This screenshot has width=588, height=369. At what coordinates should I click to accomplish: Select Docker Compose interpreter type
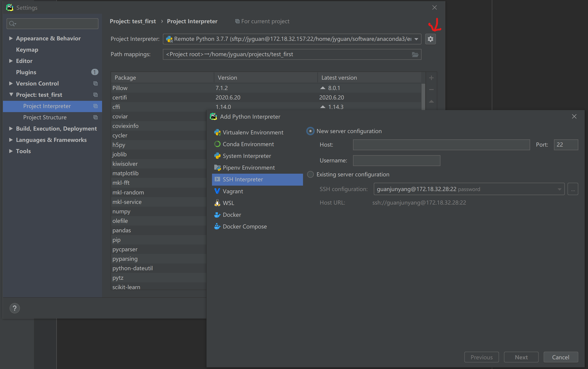(x=244, y=226)
